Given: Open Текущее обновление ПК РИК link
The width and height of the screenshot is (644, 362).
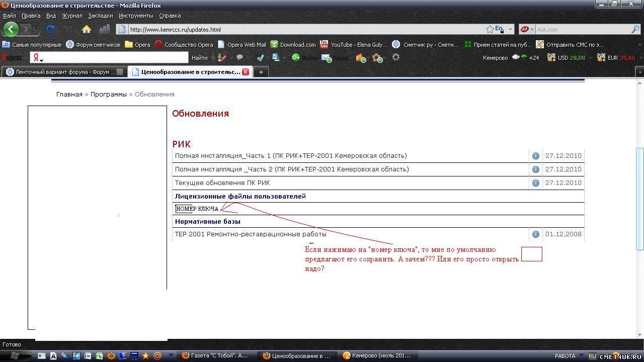Looking at the screenshot, I should pyautogui.click(x=222, y=183).
